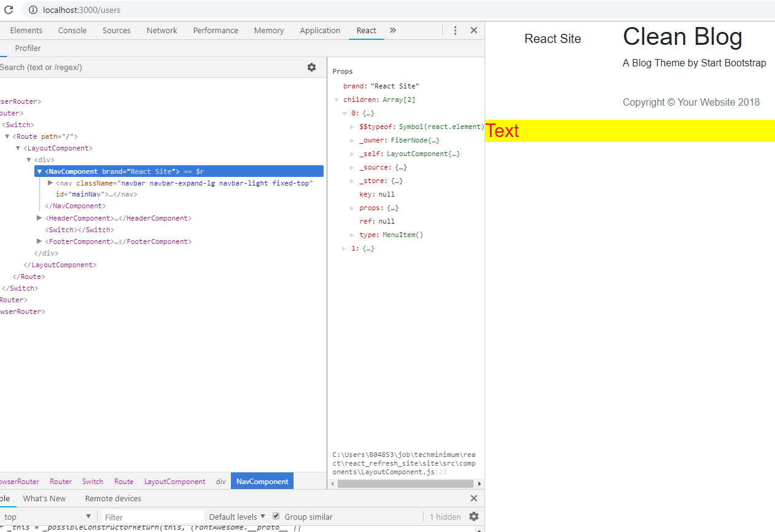The height and width of the screenshot is (532, 775).
Task: Show more DevTools tabs chevron
Action: (393, 30)
